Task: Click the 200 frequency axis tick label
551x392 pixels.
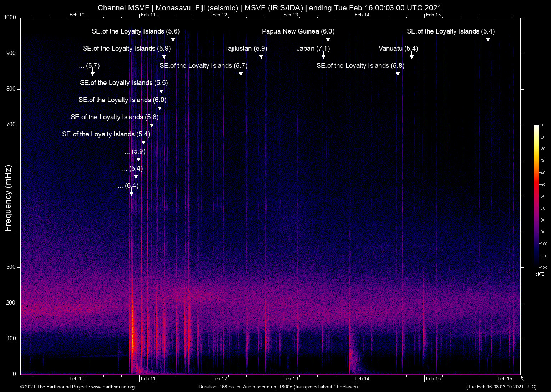Action: (11, 303)
